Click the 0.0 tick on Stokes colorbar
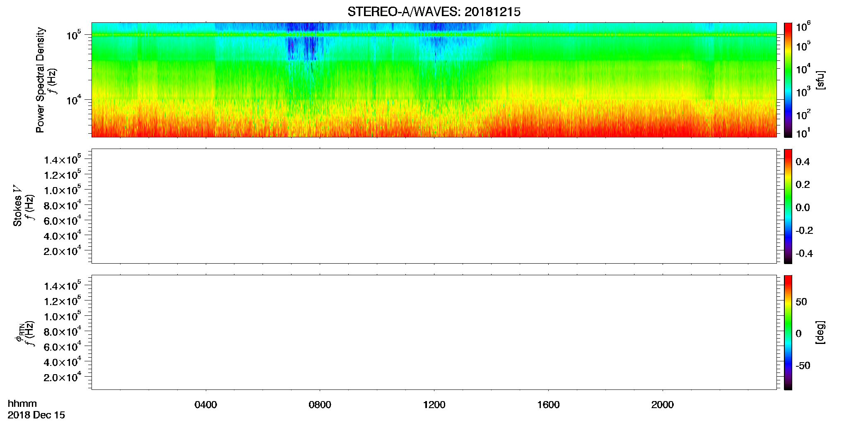Viewport: 868px width, 447px height. coord(803,208)
